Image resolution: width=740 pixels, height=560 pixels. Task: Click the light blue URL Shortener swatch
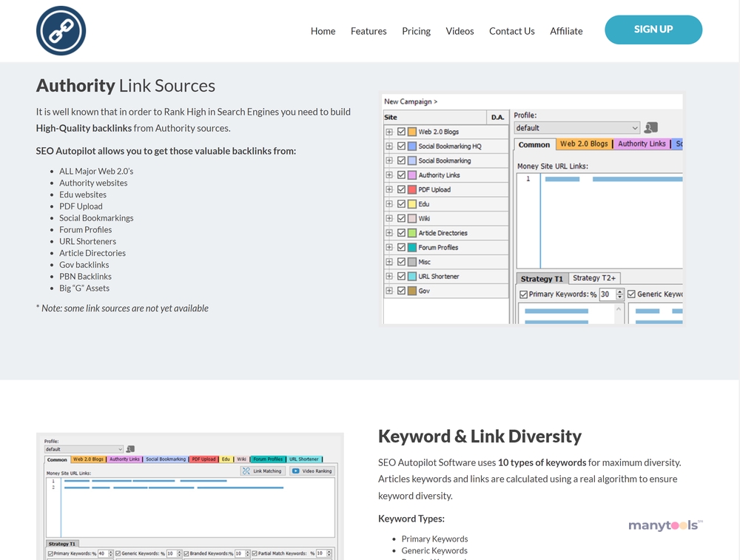tap(412, 277)
